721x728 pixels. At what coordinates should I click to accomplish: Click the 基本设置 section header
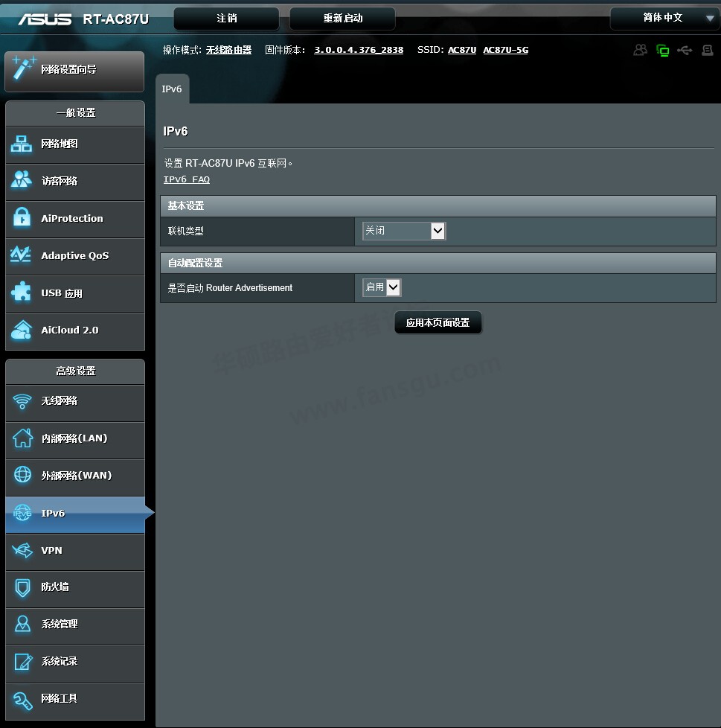click(438, 205)
